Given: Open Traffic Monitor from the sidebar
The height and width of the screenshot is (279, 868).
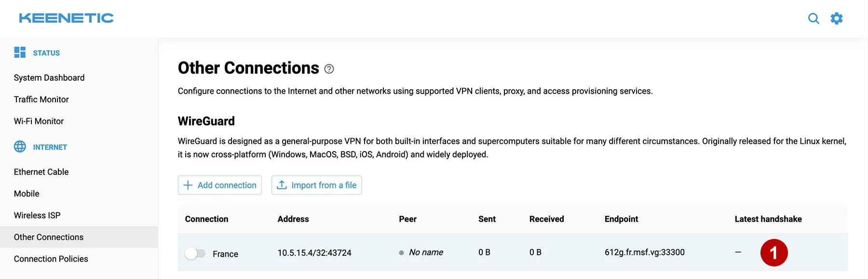Looking at the screenshot, I should (41, 99).
